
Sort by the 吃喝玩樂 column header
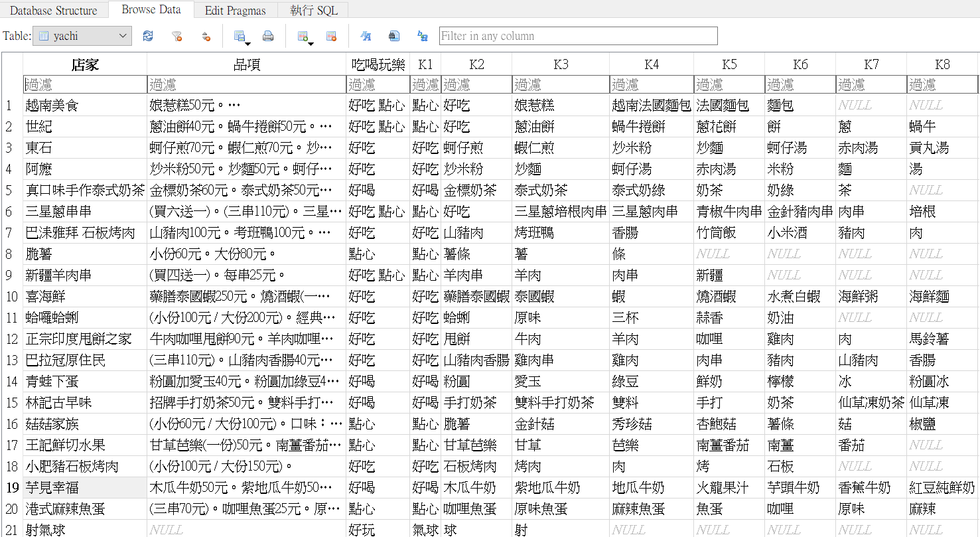pyautogui.click(x=378, y=64)
